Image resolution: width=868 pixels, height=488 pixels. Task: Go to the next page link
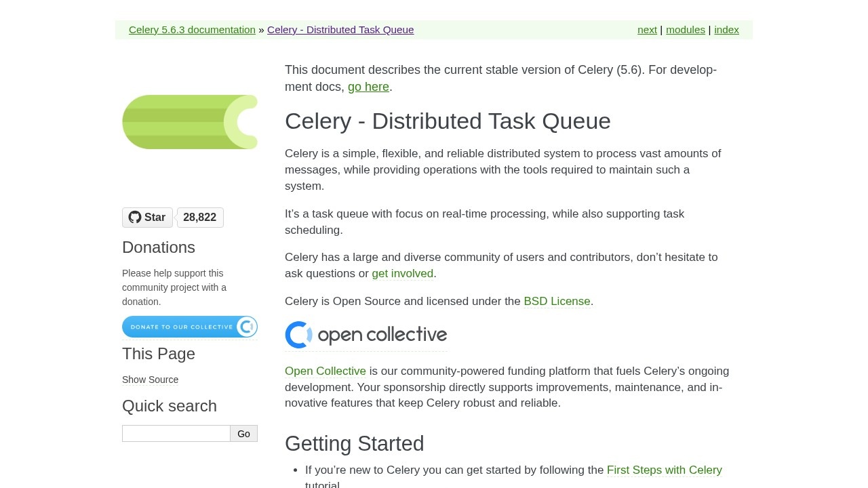647,30
